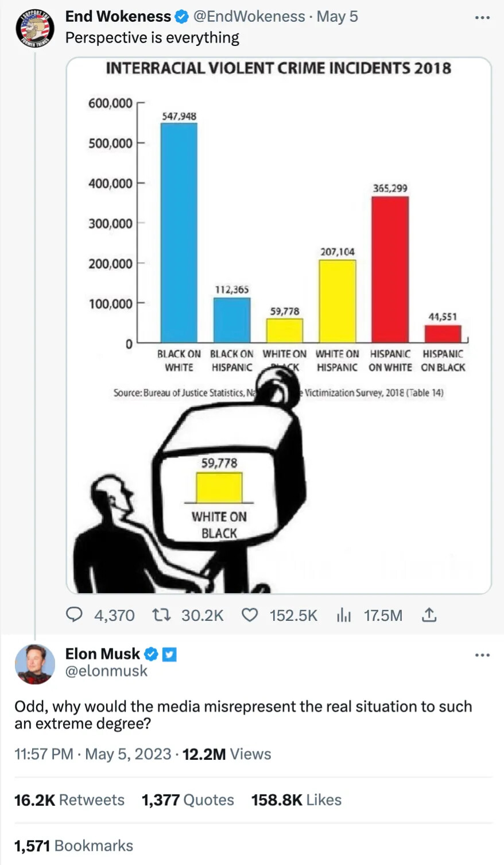The width and height of the screenshot is (504, 865).
Task: Open the 17.5M view analytics icon
Action: (344, 615)
